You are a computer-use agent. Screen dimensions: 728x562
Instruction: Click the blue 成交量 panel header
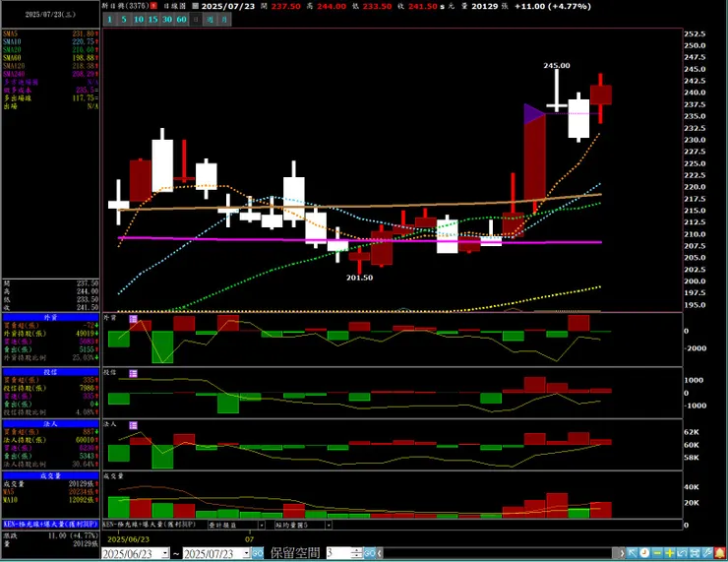pyautogui.click(x=50, y=476)
